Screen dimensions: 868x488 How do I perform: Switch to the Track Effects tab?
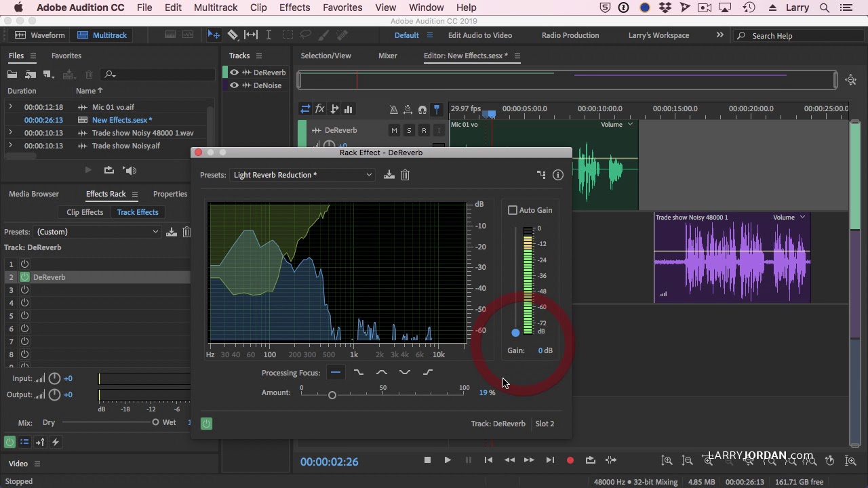138,212
